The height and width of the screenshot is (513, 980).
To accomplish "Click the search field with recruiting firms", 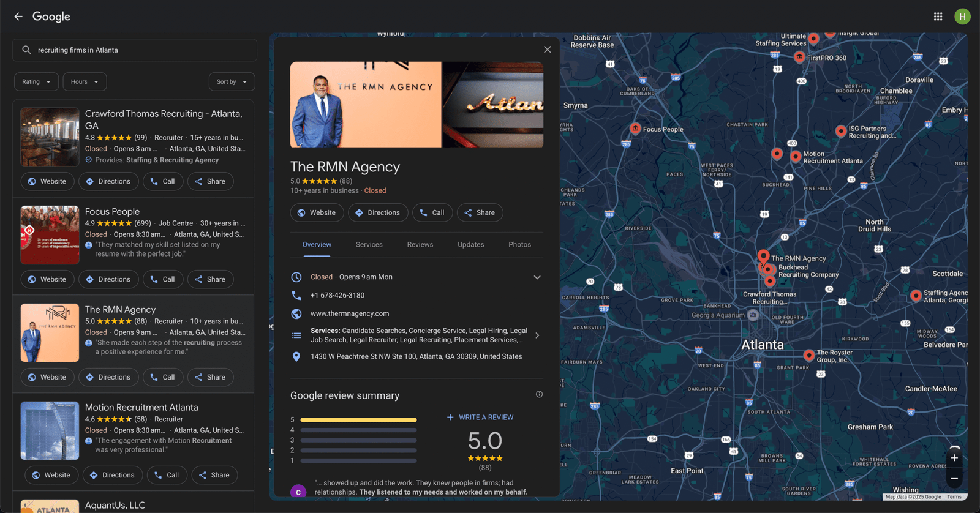I will (135, 50).
